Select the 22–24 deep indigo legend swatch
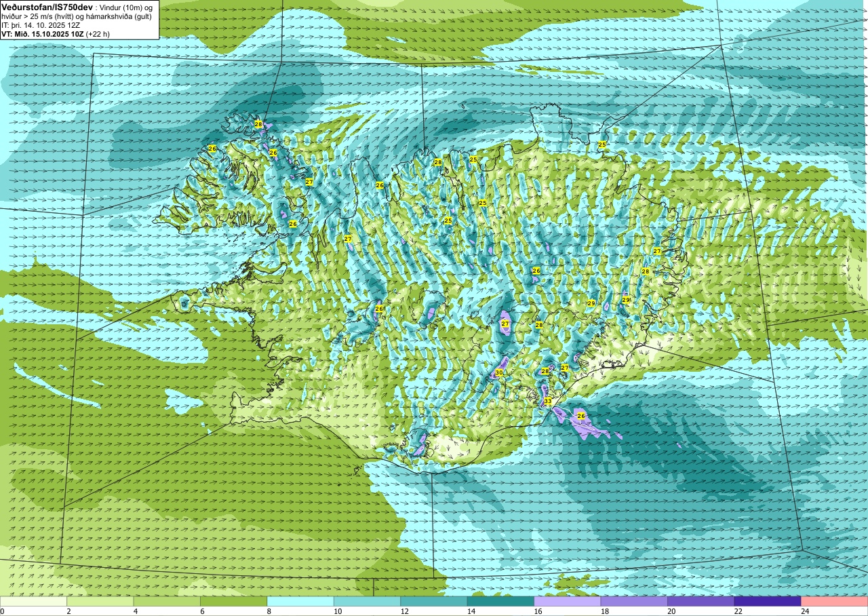The width and height of the screenshot is (868, 616). point(768,601)
